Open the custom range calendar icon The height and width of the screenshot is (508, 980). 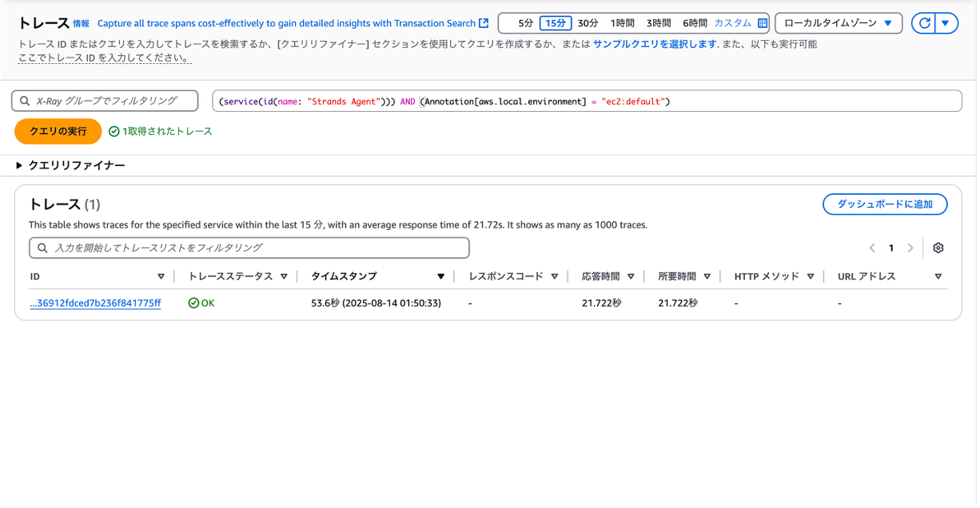click(762, 23)
